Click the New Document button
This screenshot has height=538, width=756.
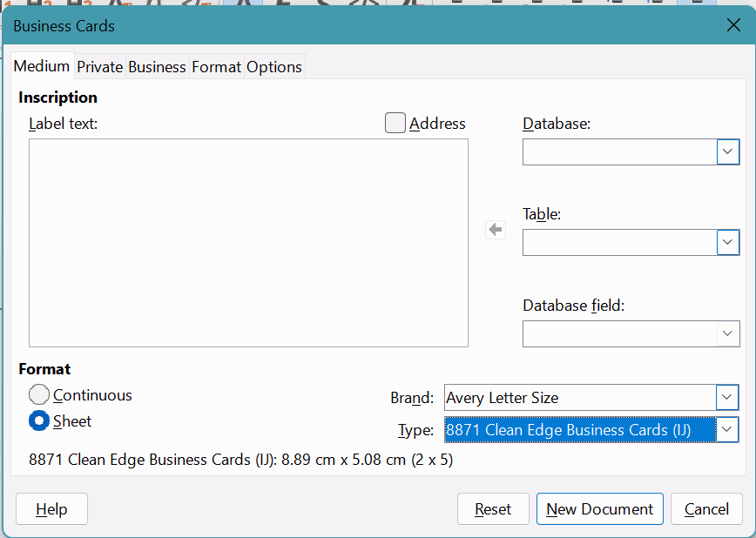point(600,508)
